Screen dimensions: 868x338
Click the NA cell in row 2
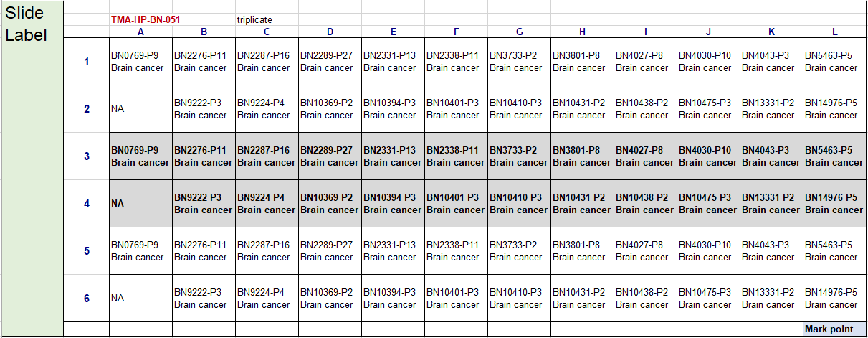point(140,109)
